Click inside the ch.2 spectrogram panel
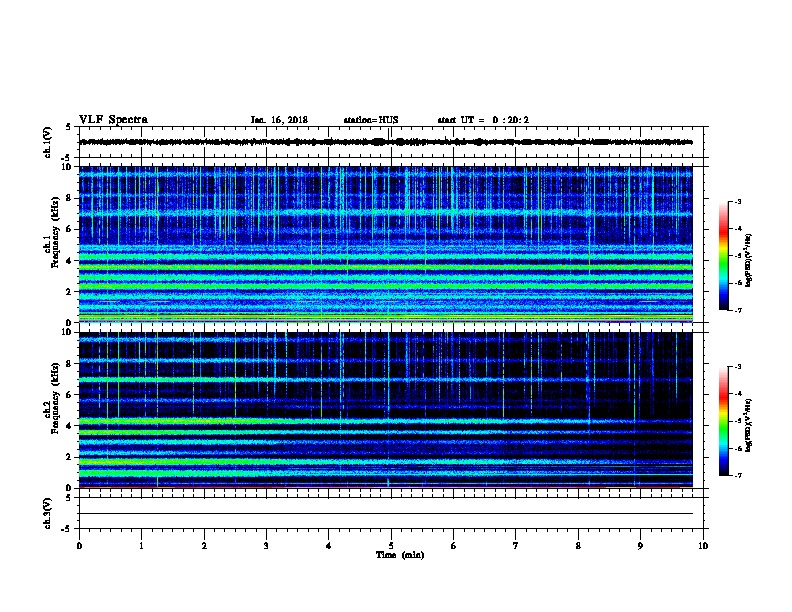Viewport: 792px width, 612px height. pos(391,410)
